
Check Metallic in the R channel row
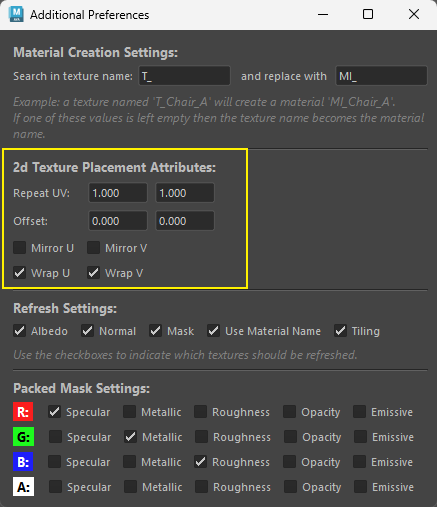(129, 412)
